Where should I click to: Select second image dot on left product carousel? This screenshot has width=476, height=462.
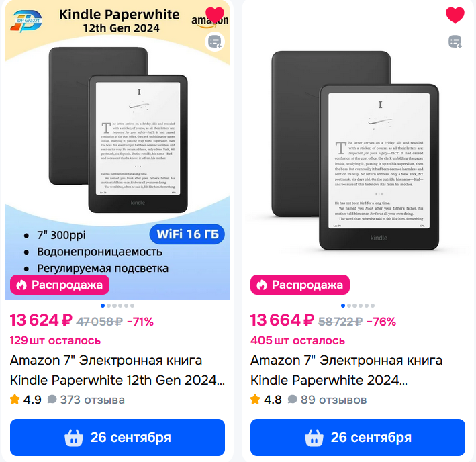(109, 306)
